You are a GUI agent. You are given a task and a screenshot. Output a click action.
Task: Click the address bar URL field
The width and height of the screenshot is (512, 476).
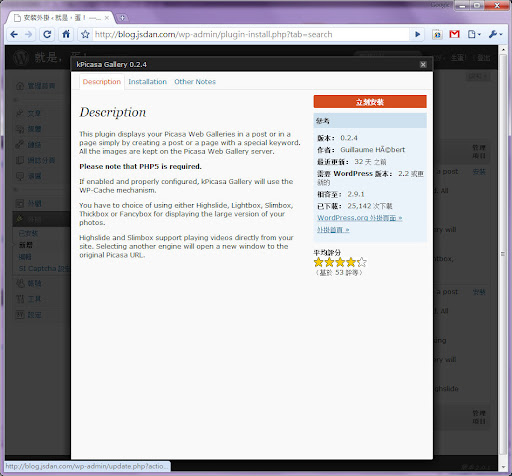(251, 34)
